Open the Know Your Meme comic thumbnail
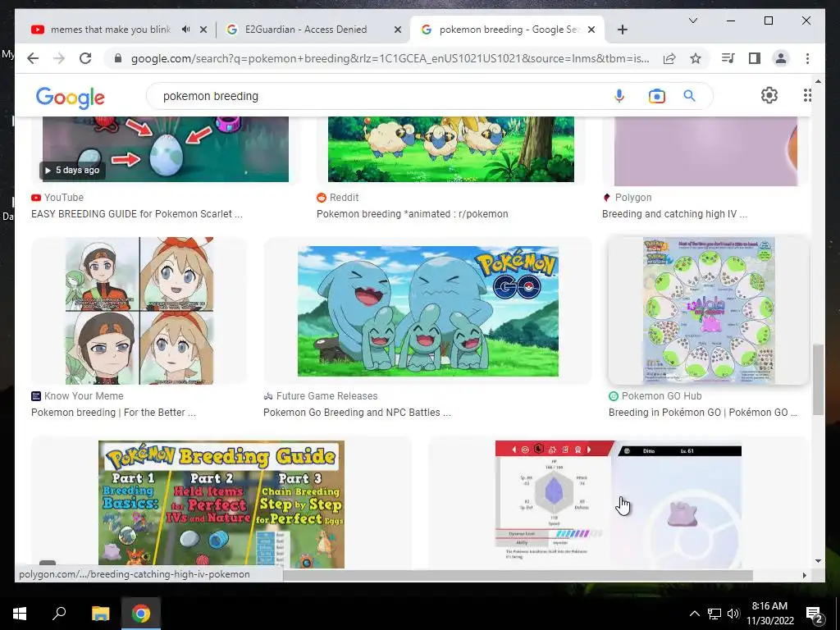Viewport: 840px width, 630px height. (x=139, y=311)
